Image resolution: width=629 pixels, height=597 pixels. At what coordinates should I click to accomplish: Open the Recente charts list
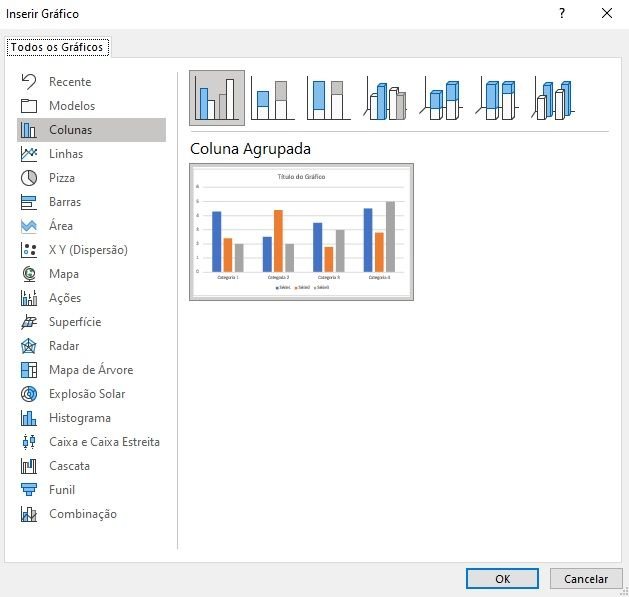pyautogui.click(x=69, y=82)
